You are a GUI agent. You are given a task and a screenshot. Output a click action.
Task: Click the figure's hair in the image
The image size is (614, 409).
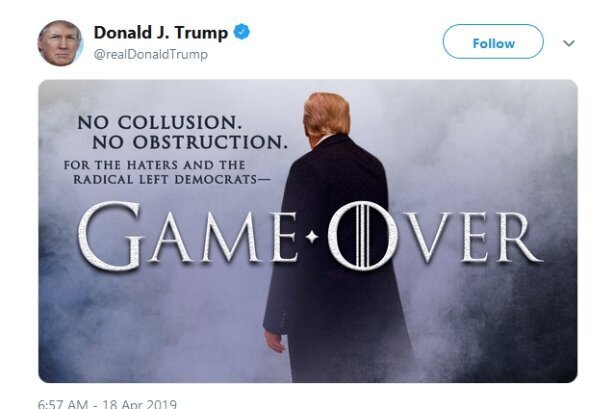coord(326,115)
